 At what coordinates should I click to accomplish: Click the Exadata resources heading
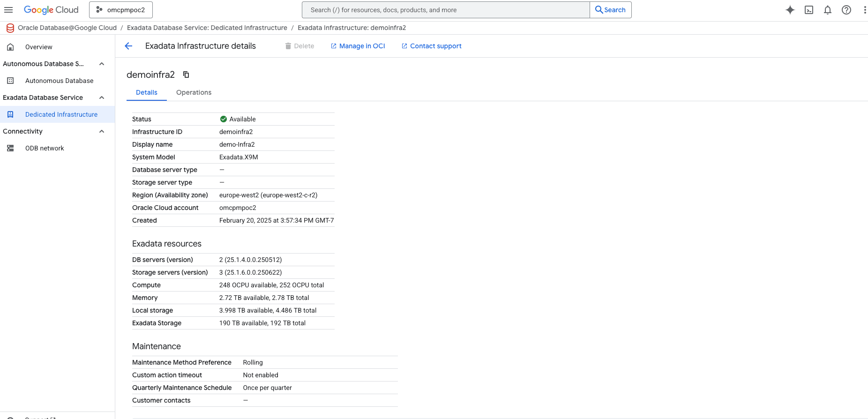[167, 244]
